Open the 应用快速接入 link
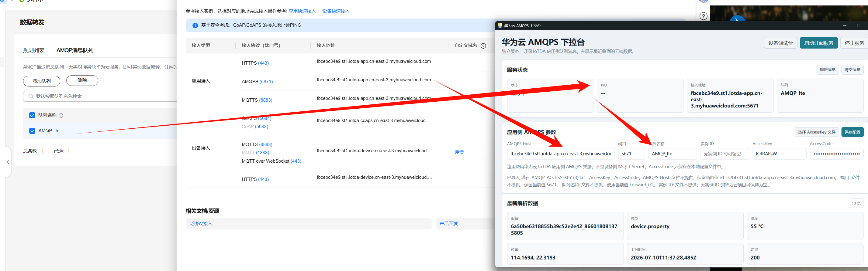The width and height of the screenshot is (868, 271). click(x=302, y=11)
